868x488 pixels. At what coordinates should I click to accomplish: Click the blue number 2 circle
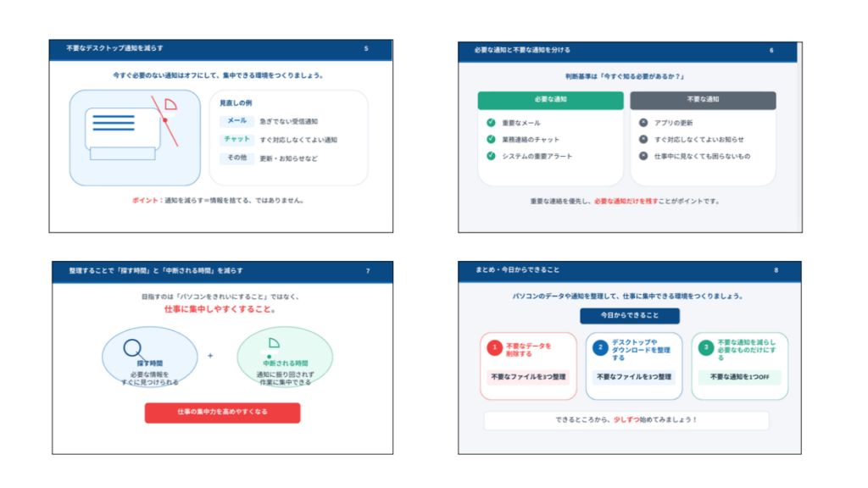pyautogui.click(x=600, y=347)
